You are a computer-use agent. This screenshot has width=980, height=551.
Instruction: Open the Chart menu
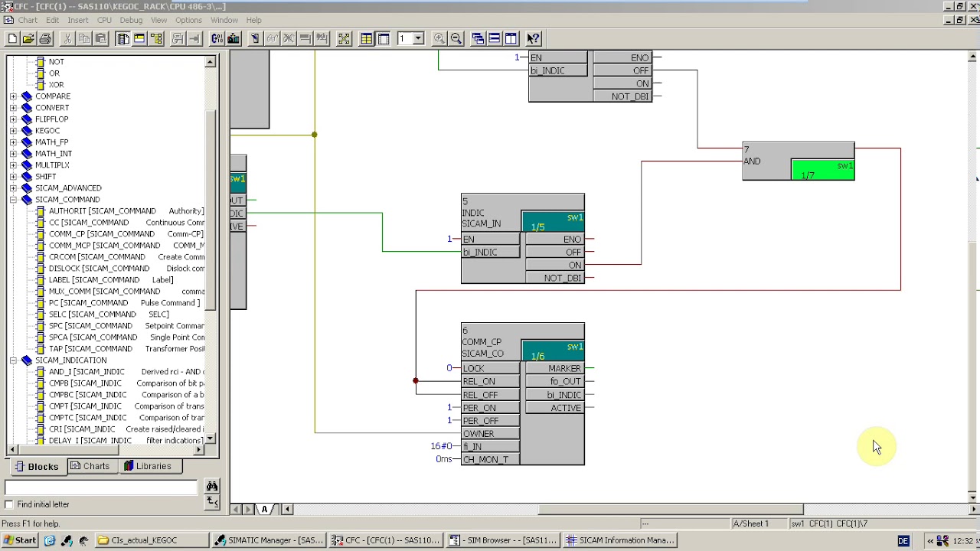(28, 20)
